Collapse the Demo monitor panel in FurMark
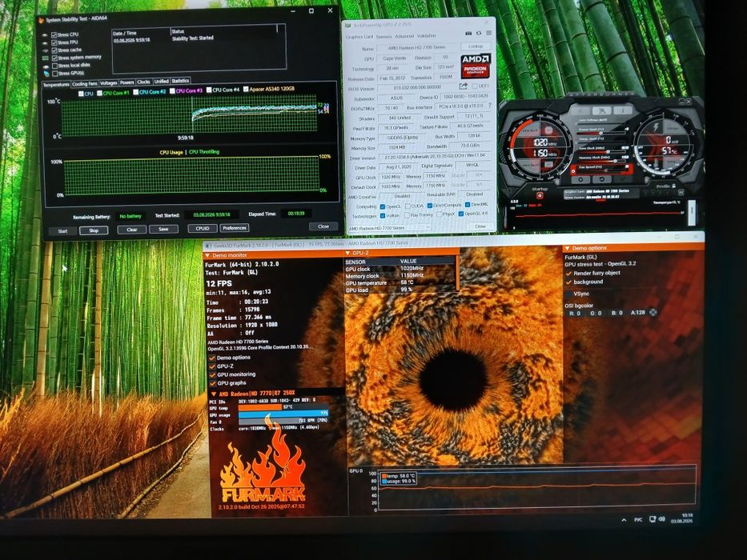This screenshot has width=747, height=560. (x=207, y=256)
